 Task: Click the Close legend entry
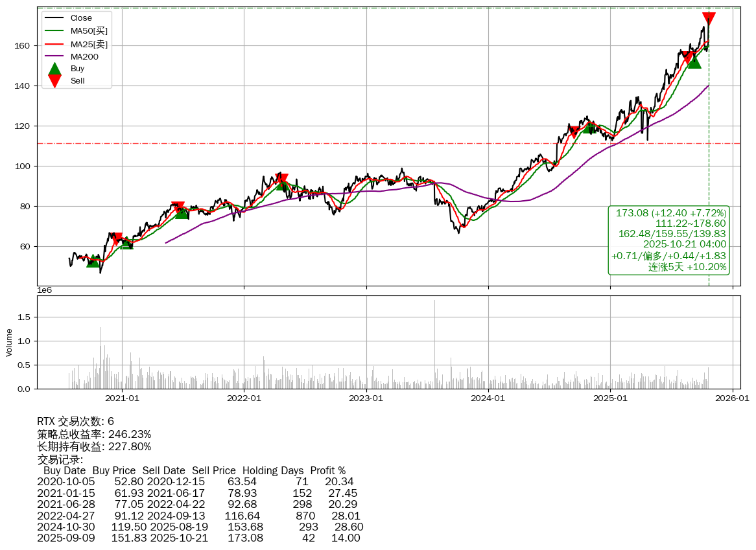pos(81,18)
